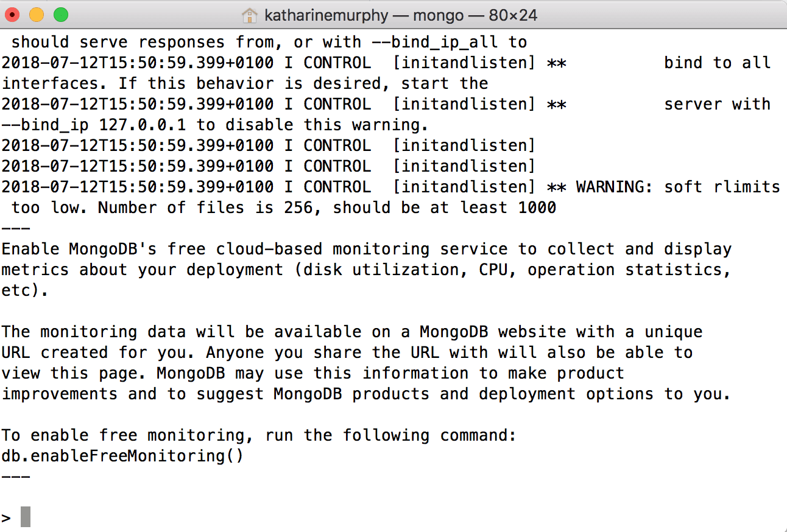The width and height of the screenshot is (787, 532).
Task: Click the dashed separator below enableFreeMonitoring
Action: click(x=16, y=477)
